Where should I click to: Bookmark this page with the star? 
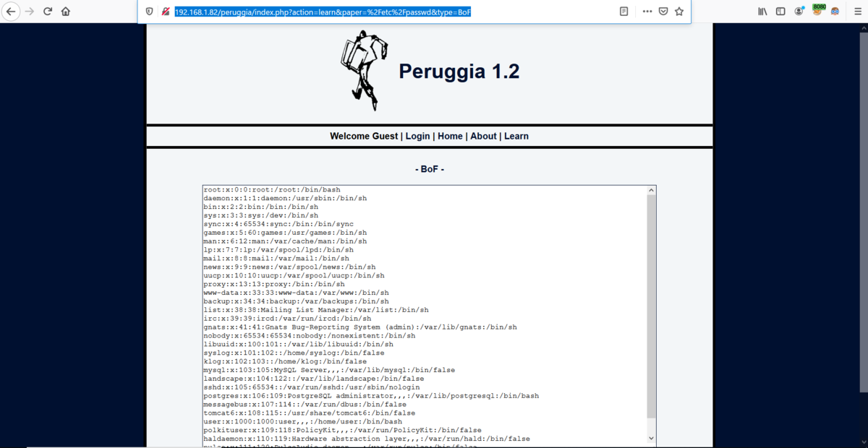tap(679, 12)
